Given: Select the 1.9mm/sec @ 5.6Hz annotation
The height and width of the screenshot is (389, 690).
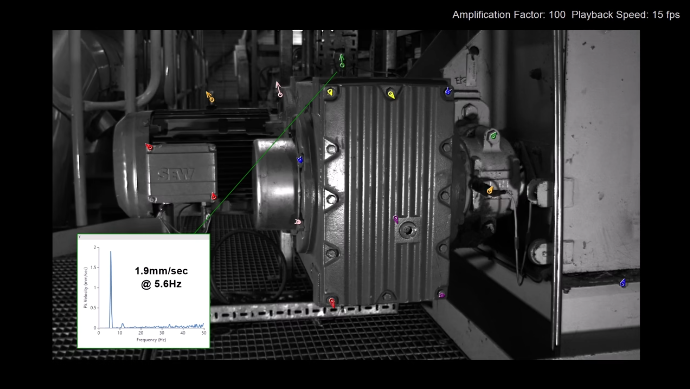Looking at the screenshot, I should [161, 277].
